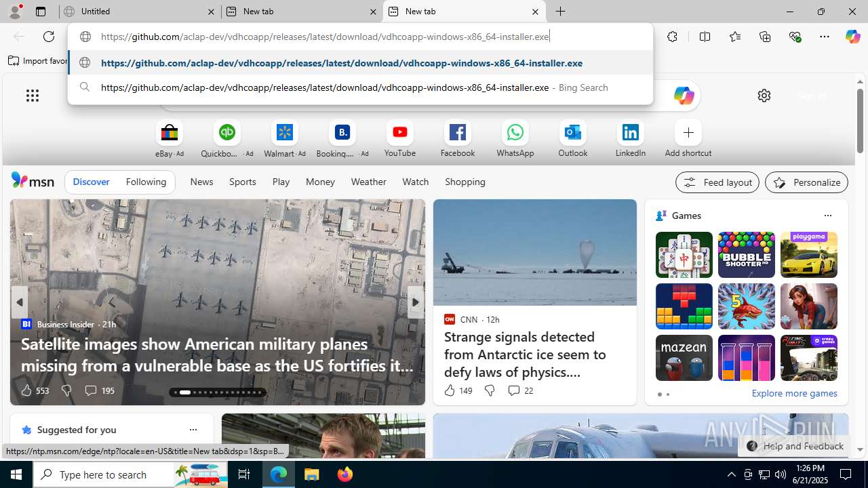
Task: Select the Bing Search suggestion
Action: click(360, 87)
